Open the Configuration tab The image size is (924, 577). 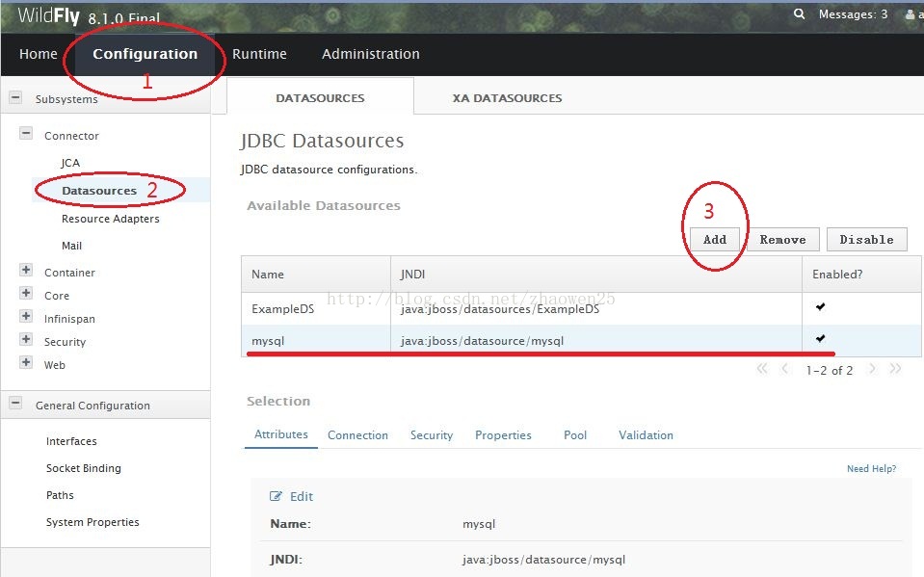[145, 54]
